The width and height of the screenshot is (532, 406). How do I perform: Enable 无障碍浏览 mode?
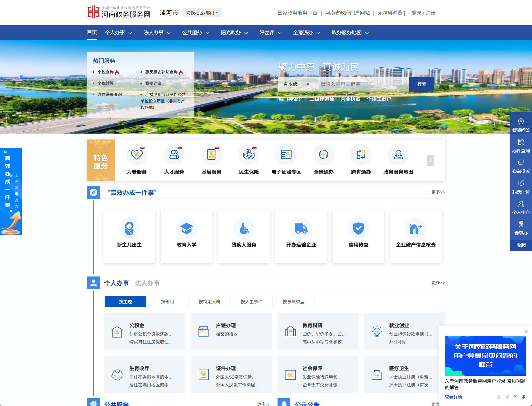click(390, 13)
